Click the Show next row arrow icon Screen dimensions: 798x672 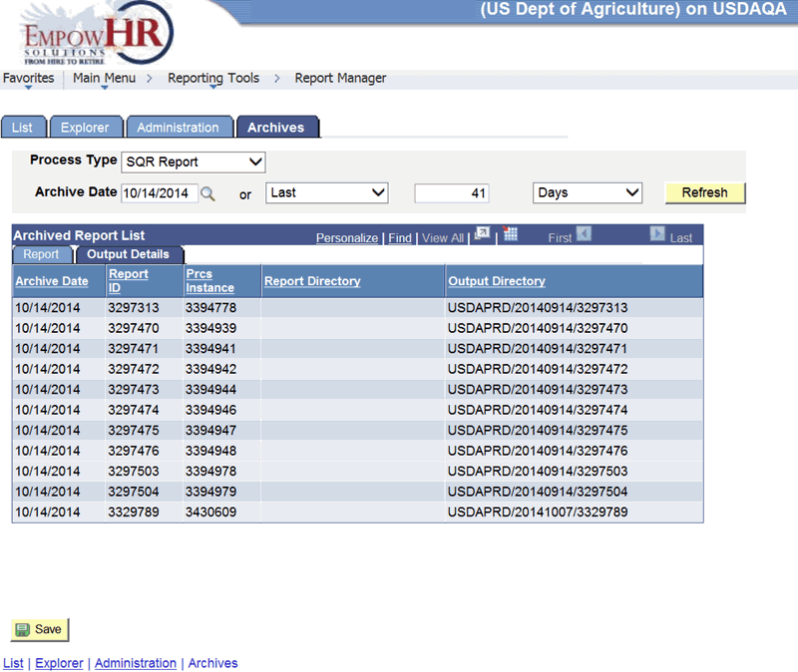pos(657,233)
